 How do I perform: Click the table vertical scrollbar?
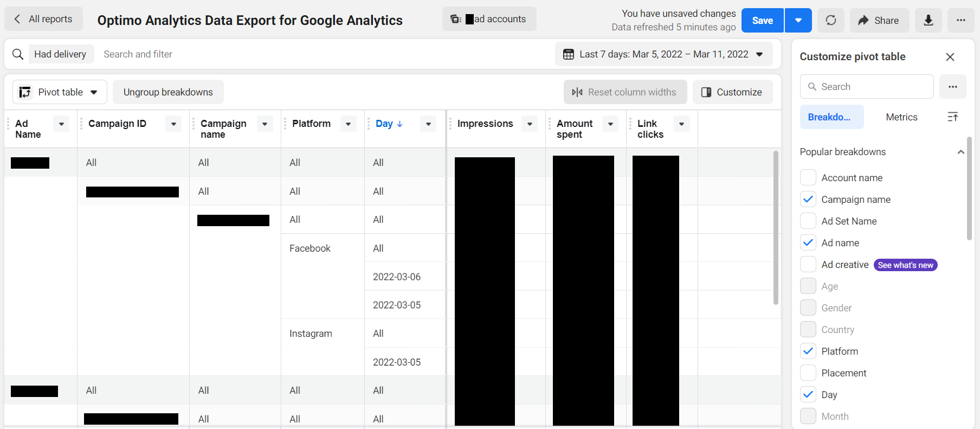click(x=776, y=228)
